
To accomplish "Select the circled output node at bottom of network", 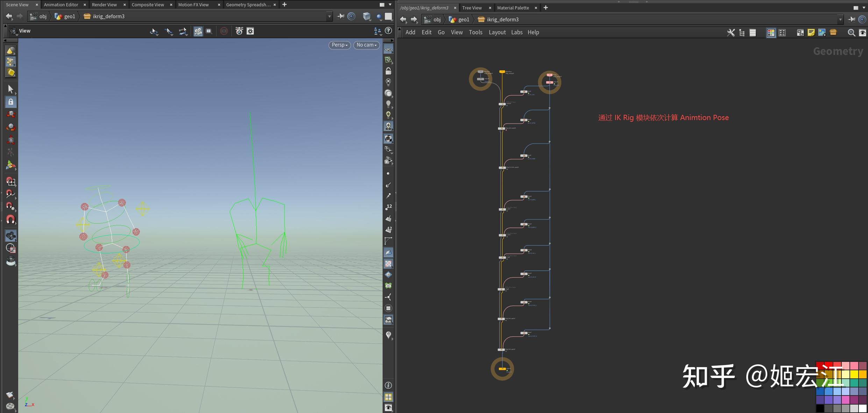I will click(x=502, y=368).
